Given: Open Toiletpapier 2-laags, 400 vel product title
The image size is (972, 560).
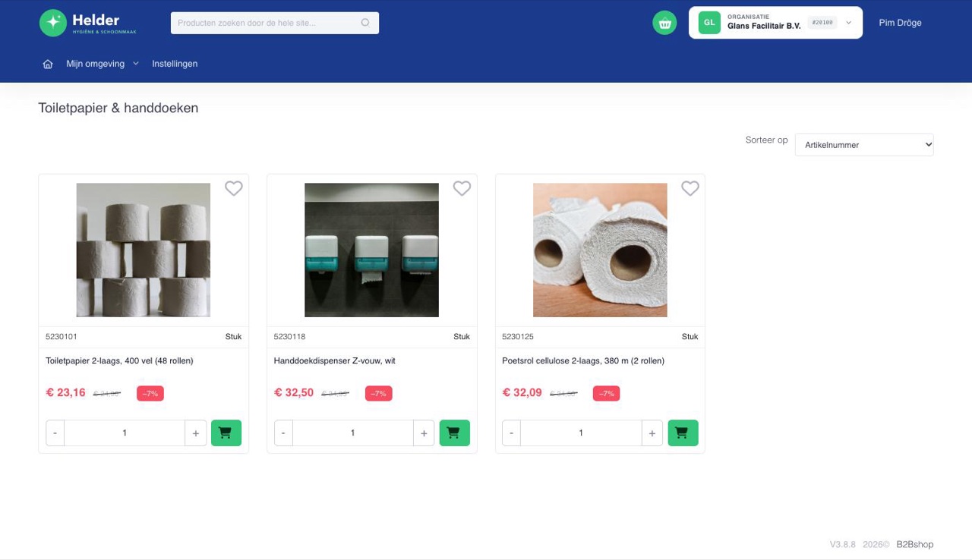Looking at the screenshot, I should pos(119,360).
